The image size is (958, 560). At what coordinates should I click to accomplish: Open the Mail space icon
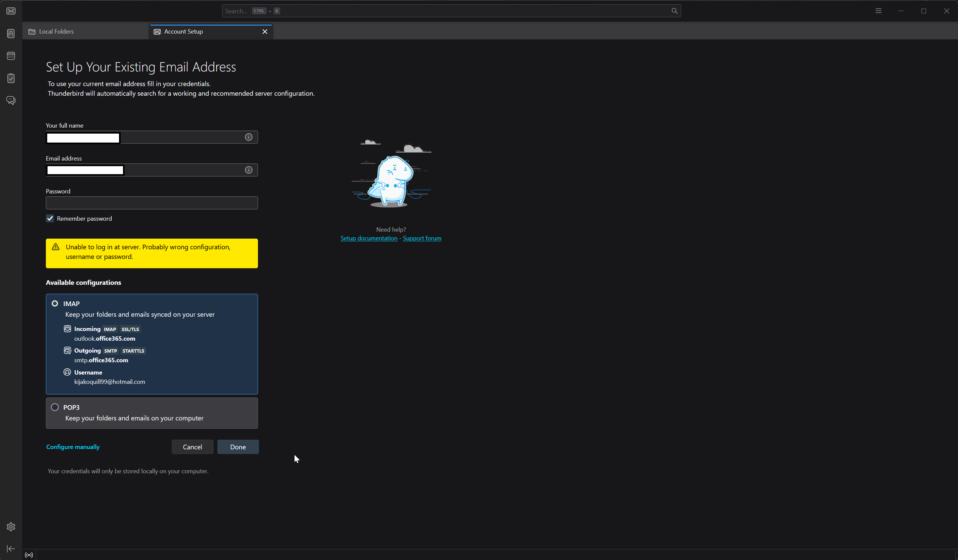pos(11,11)
